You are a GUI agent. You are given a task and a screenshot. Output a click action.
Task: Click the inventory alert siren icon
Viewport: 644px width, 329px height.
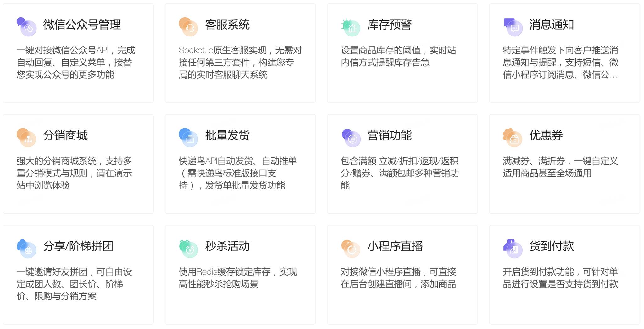[351, 27]
